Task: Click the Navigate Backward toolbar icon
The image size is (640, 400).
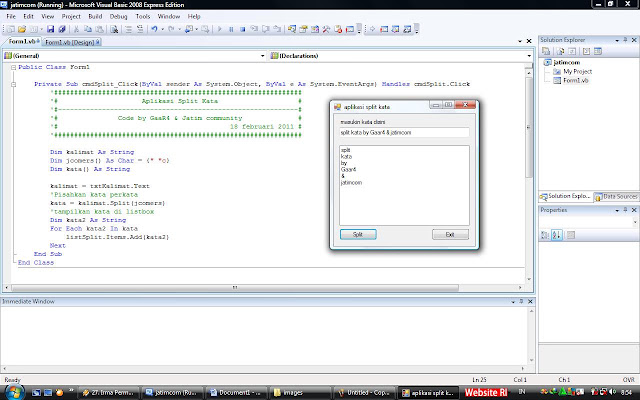Action: tap(189, 29)
